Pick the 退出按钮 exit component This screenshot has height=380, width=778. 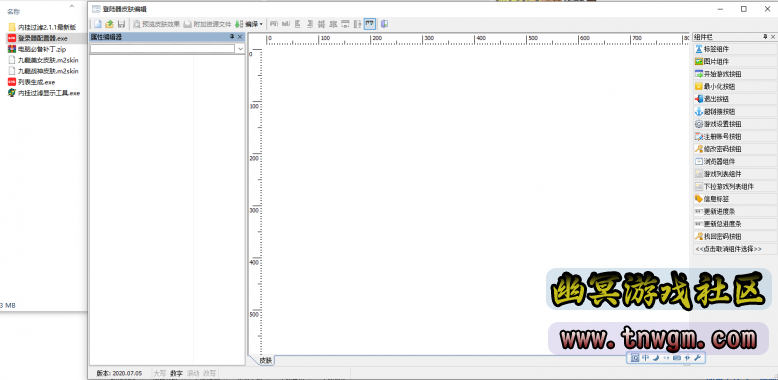tap(735, 99)
